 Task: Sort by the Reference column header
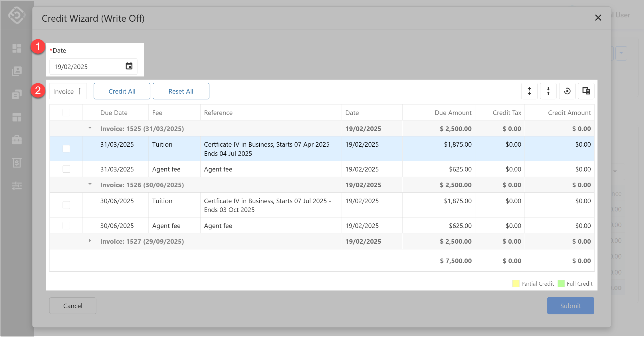tap(218, 113)
